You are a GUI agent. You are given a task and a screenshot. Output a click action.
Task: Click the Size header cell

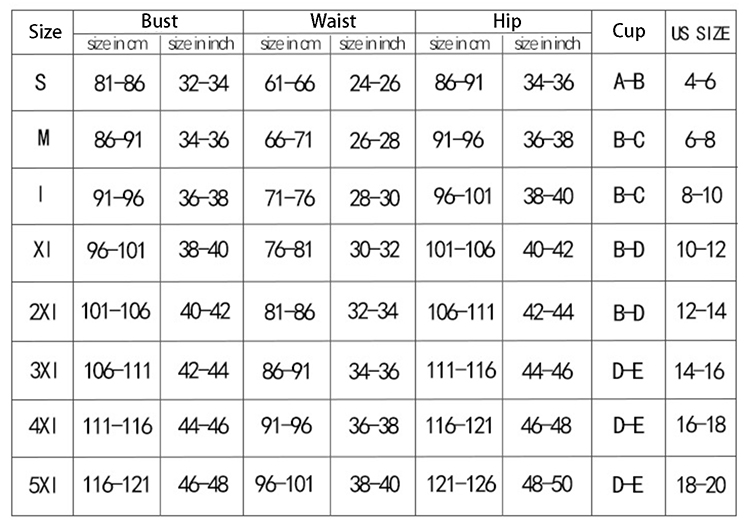click(40, 32)
